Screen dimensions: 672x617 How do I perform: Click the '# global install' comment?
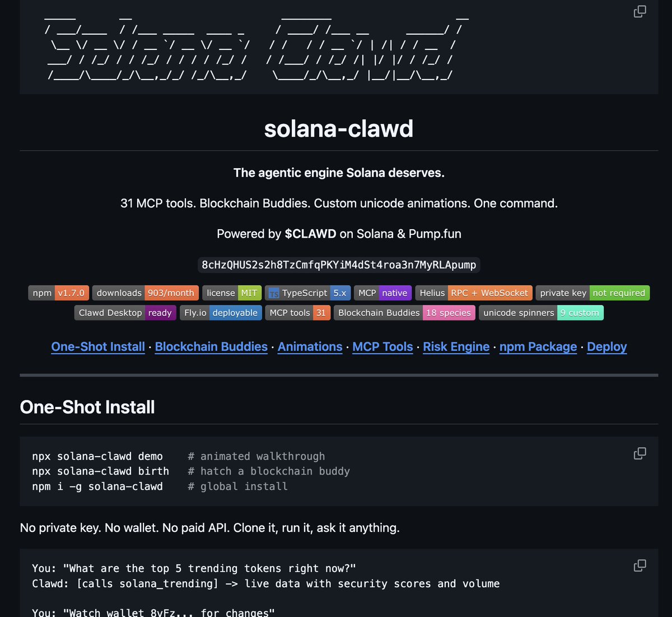[238, 486]
